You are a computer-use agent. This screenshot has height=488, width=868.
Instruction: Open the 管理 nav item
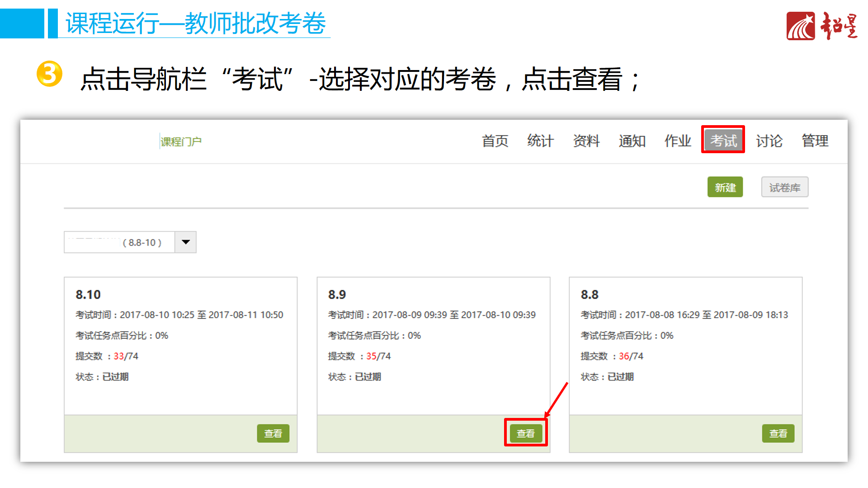point(815,141)
